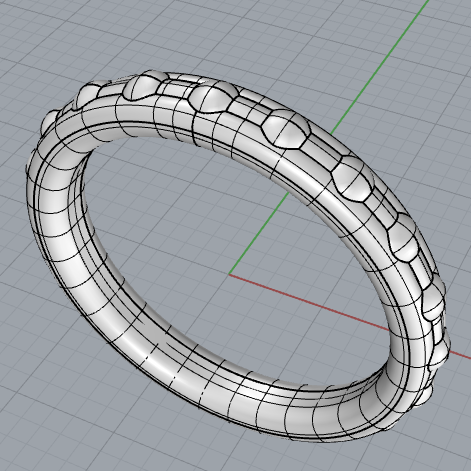Click the red X-axis line inside the ring opening

(308, 299)
